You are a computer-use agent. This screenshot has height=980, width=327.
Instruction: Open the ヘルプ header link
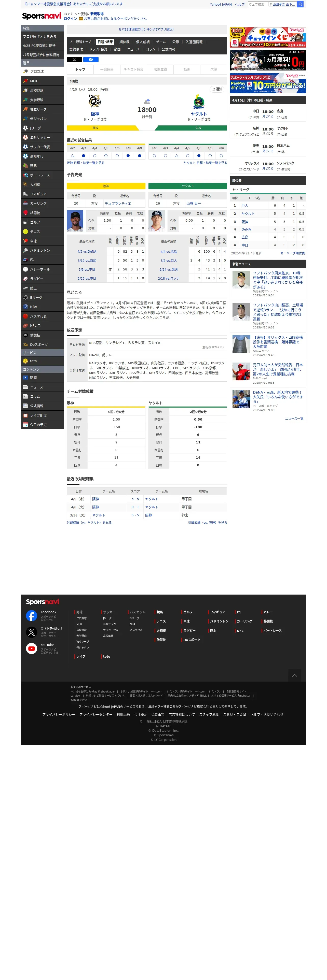(240, 5)
